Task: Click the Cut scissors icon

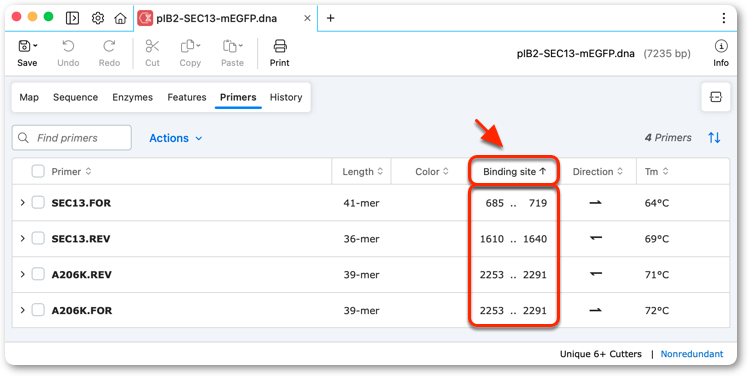Action: 152,46
